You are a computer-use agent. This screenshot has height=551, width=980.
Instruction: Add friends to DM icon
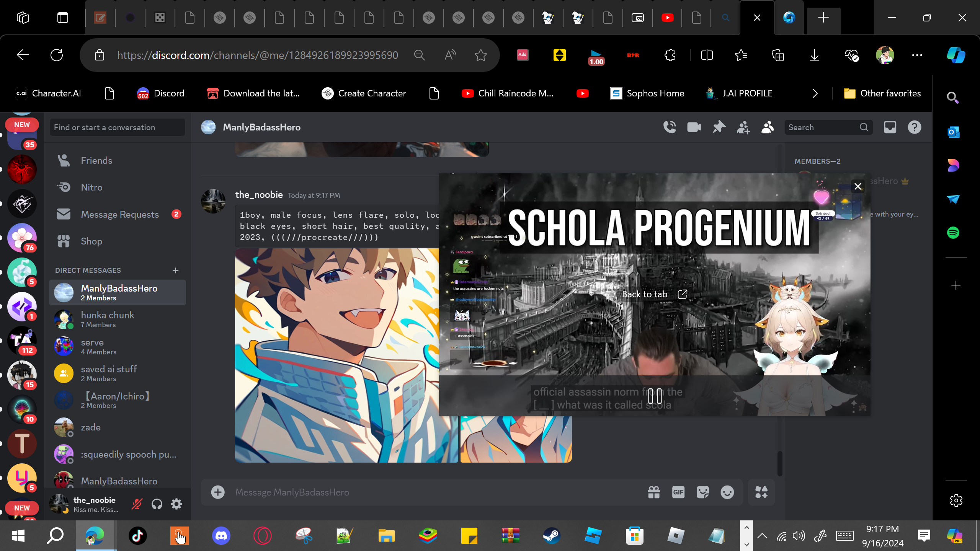point(743,127)
